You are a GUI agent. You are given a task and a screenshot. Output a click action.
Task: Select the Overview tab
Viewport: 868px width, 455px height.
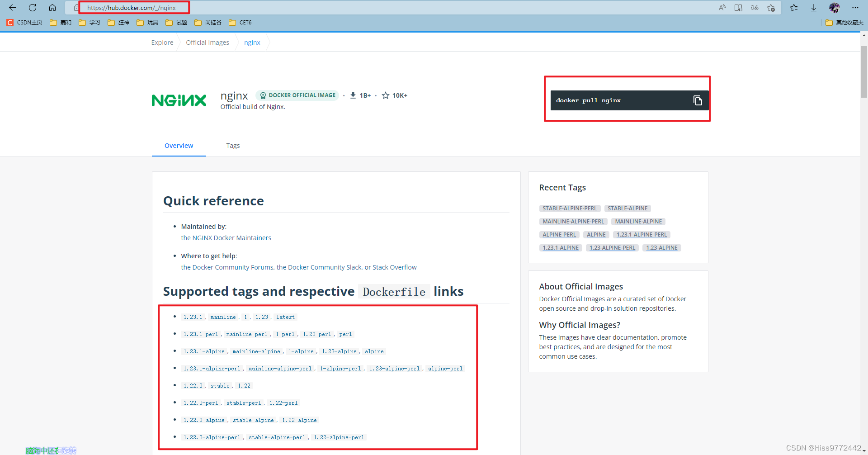pos(179,145)
